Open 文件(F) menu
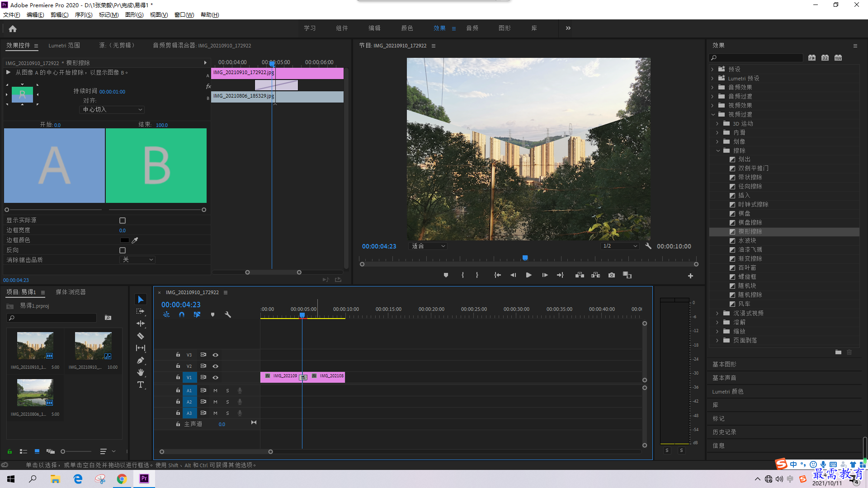The height and width of the screenshot is (488, 868). 11,15
